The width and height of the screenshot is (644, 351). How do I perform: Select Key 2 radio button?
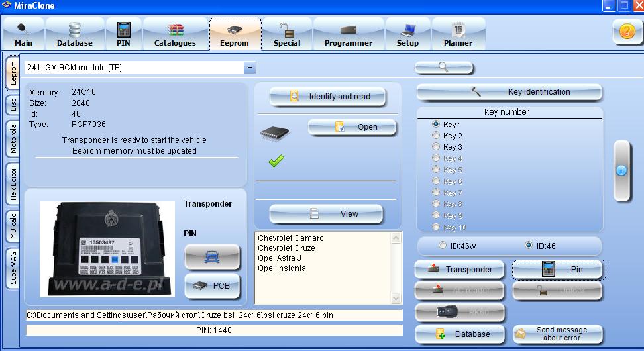pos(436,136)
